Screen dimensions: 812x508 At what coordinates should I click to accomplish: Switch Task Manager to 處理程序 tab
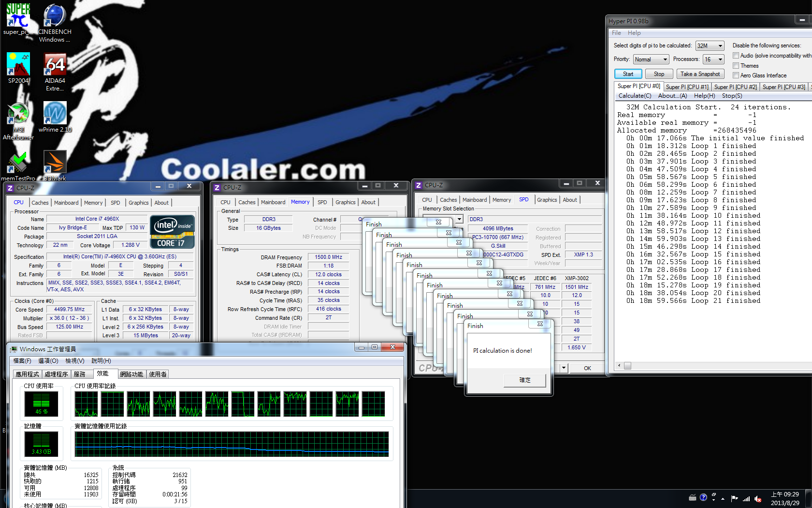[56, 374]
